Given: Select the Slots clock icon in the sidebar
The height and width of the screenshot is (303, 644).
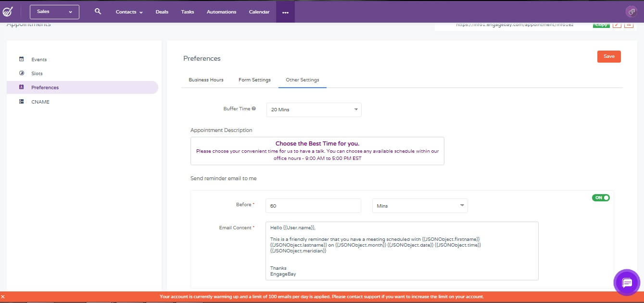Looking at the screenshot, I should point(21,73).
